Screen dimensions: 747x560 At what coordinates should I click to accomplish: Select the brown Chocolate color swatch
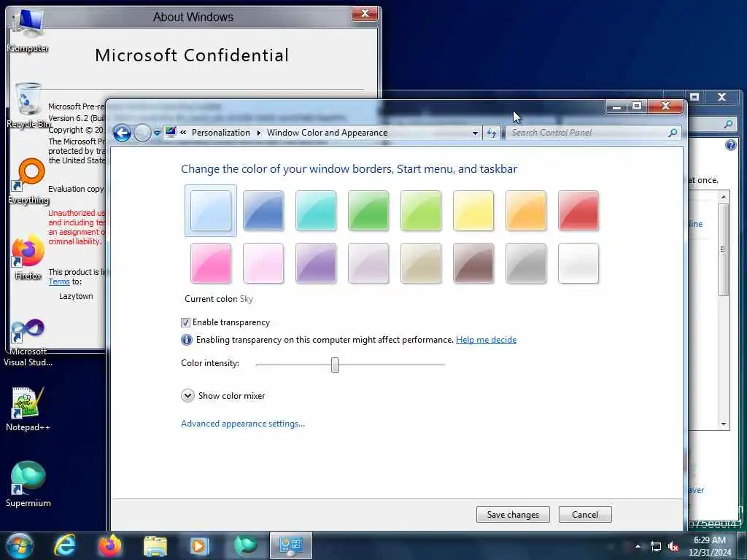[x=473, y=263]
